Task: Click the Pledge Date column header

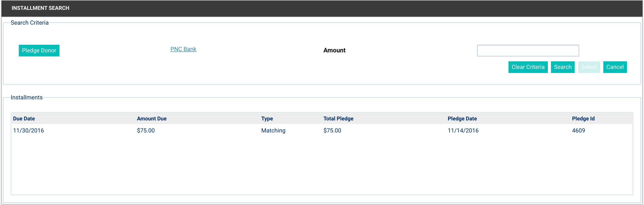Action: tap(462, 119)
